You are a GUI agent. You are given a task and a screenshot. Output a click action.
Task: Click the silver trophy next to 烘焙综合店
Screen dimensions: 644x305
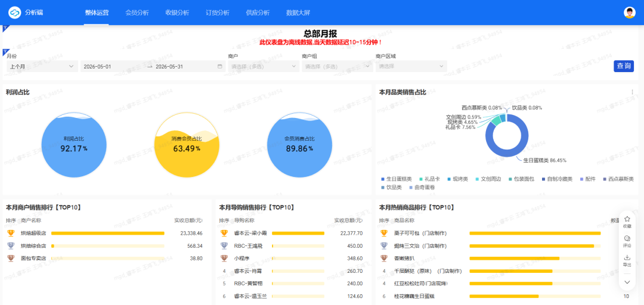point(11,245)
